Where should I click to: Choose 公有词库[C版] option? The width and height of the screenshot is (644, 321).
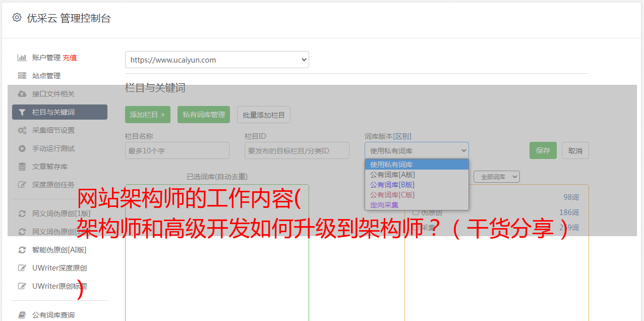pyautogui.click(x=417, y=195)
